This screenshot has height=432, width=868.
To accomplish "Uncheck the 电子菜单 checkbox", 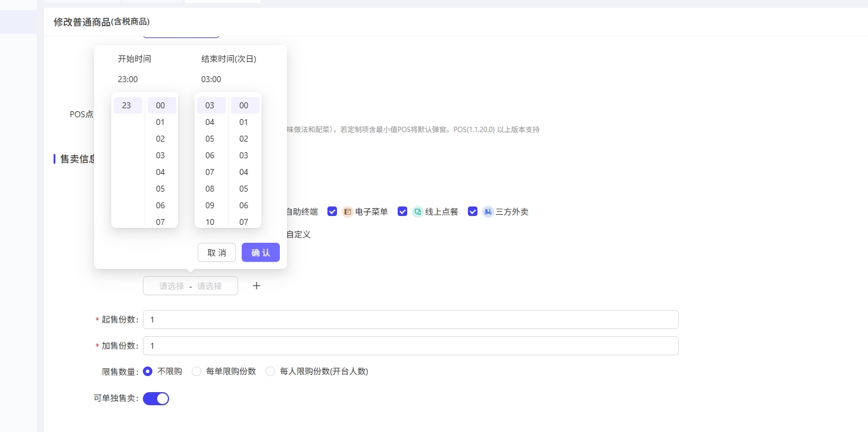I will pyautogui.click(x=332, y=211).
